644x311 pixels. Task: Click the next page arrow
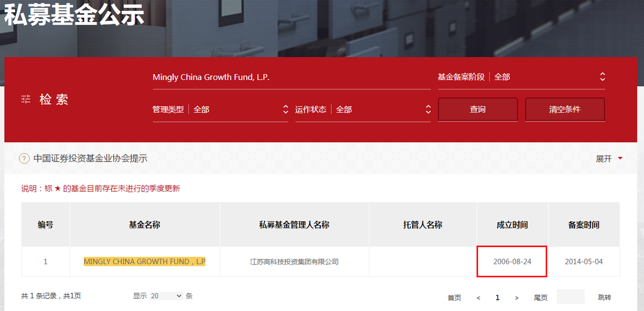click(516, 296)
